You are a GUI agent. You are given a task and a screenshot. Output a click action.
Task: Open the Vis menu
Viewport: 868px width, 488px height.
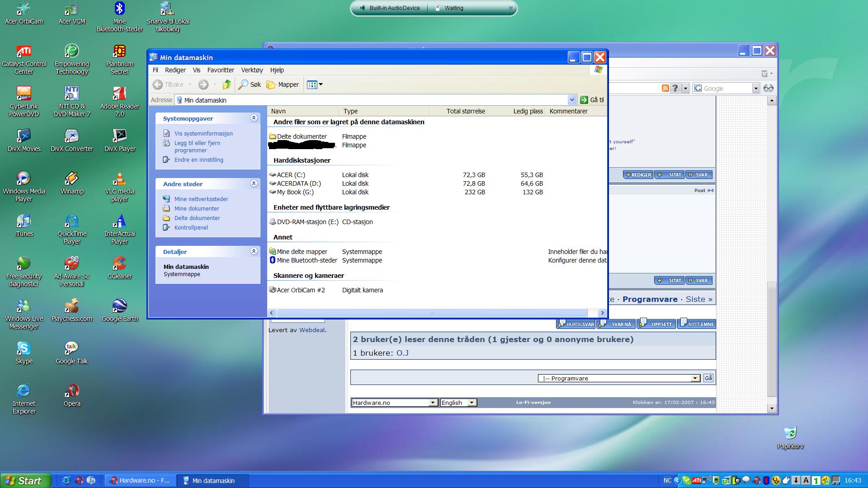196,70
